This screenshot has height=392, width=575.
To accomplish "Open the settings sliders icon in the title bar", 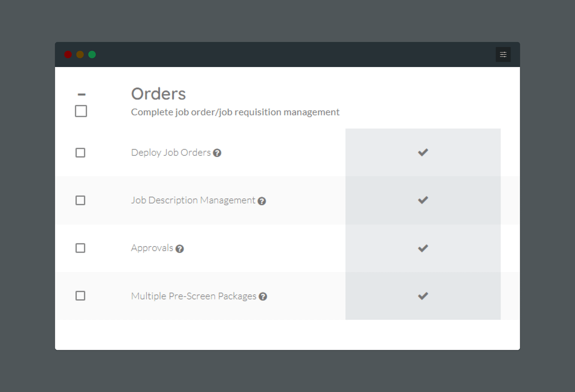I will (503, 54).
